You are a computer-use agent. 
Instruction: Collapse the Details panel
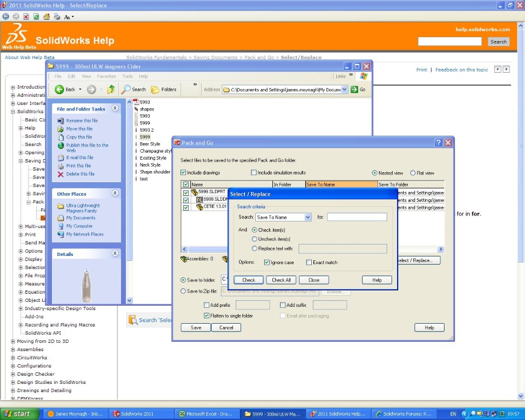(115, 253)
